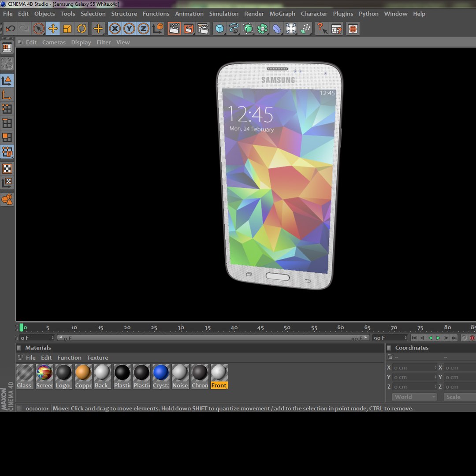The width and height of the screenshot is (476, 476).
Task: Select the Copper material swatch
Action: [x=83, y=376]
